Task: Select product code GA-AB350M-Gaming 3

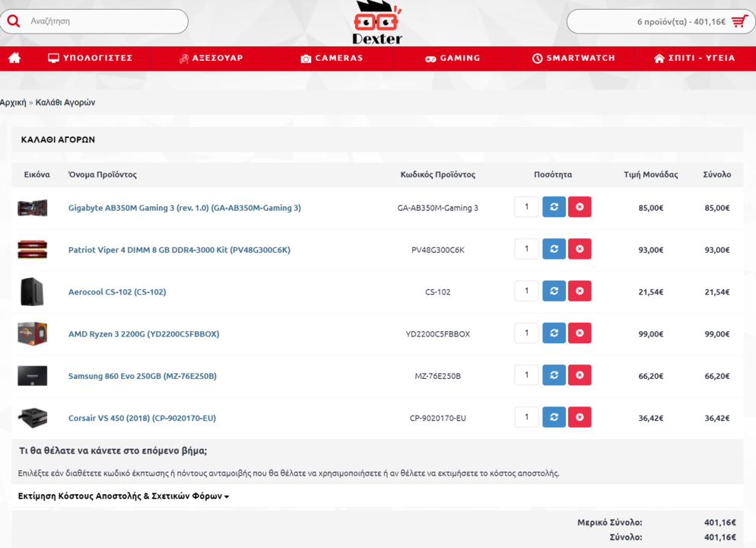Action: coord(438,208)
